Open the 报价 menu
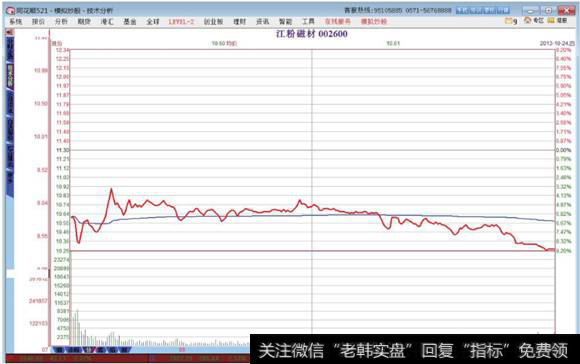 38,21
